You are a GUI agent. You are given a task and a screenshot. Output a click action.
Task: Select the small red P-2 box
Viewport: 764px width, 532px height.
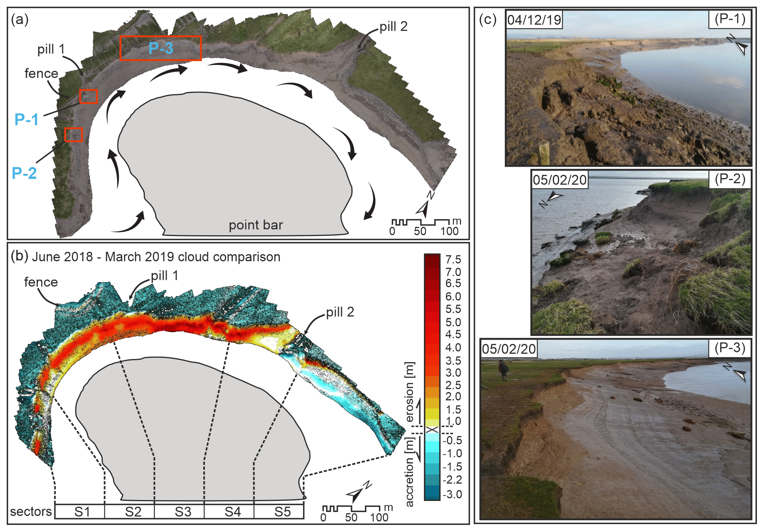coord(74,135)
